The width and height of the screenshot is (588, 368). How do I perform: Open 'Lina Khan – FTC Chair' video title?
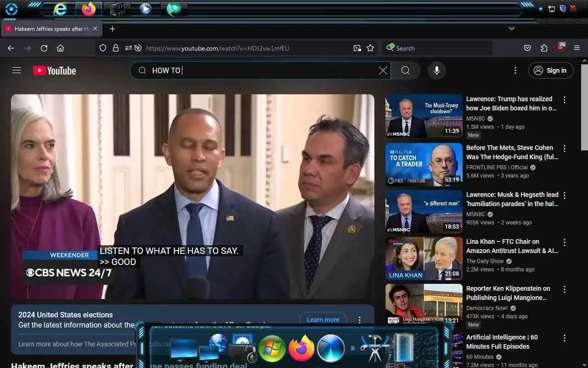512,246
